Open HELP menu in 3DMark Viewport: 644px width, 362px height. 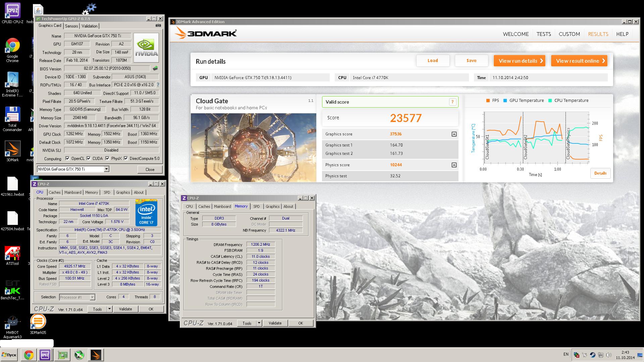pos(622,34)
